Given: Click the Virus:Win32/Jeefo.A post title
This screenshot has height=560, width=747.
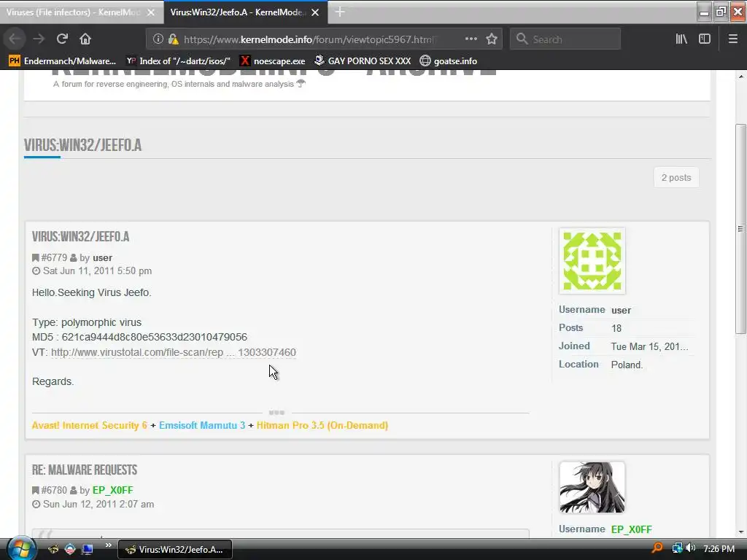Looking at the screenshot, I should (x=80, y=237).
